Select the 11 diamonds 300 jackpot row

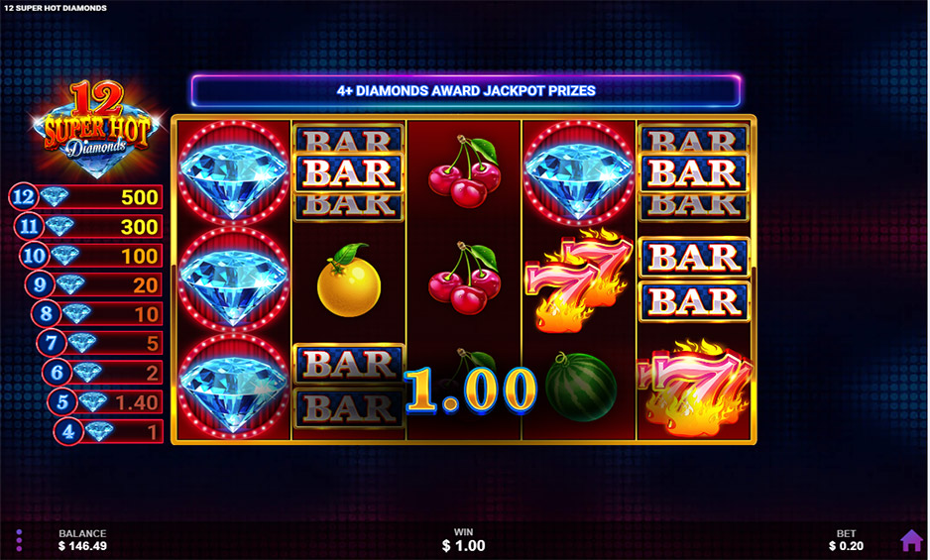89,226
